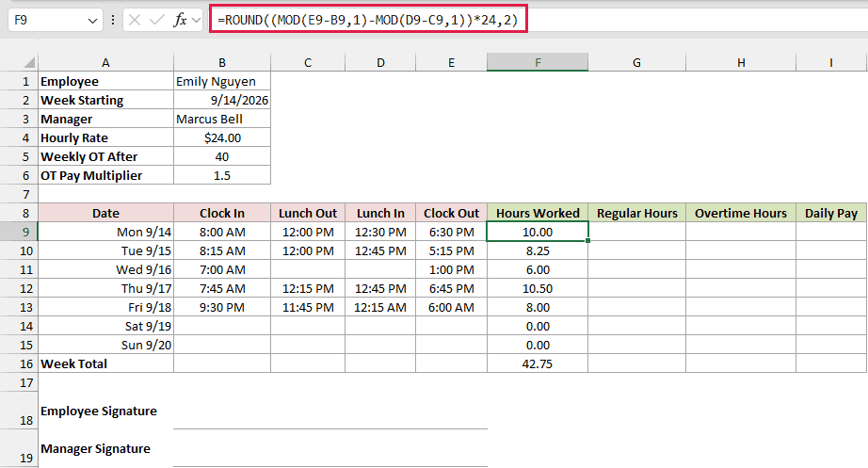The image size is (868, 468).
Task: Select column E header
Action: pos(452,62)
